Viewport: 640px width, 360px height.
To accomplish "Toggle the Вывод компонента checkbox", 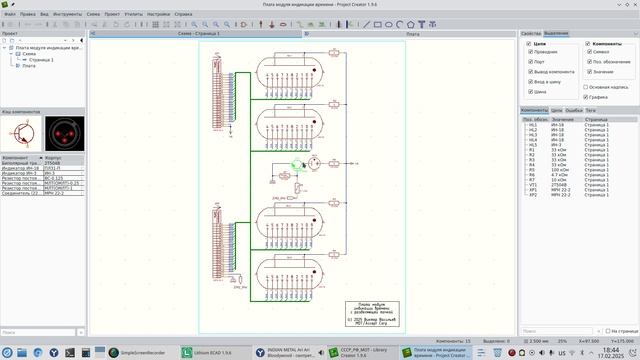I will (x=531, y=72).
